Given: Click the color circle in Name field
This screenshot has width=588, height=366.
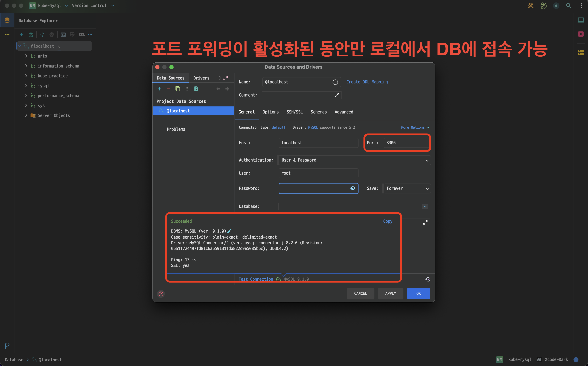Looking at the screenshot, I should pos(335,82).
